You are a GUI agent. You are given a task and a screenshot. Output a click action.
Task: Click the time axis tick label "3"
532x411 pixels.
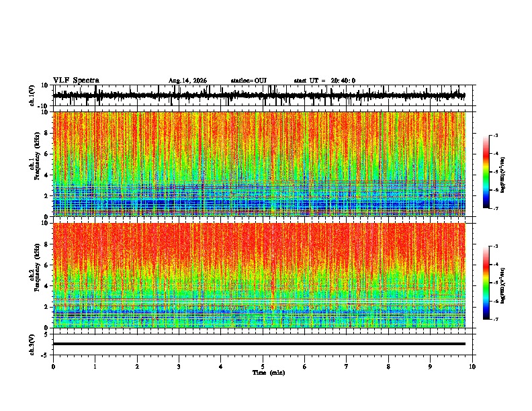coord(179,367)
